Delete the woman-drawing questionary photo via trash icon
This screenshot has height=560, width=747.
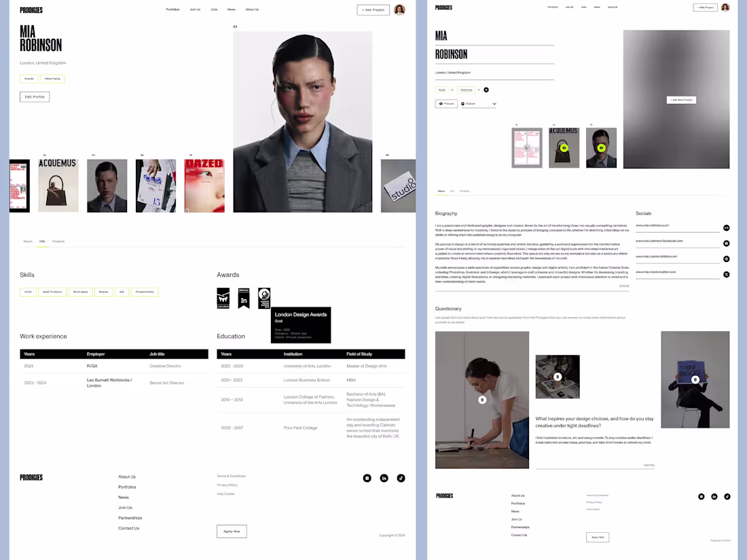[482, 400]
